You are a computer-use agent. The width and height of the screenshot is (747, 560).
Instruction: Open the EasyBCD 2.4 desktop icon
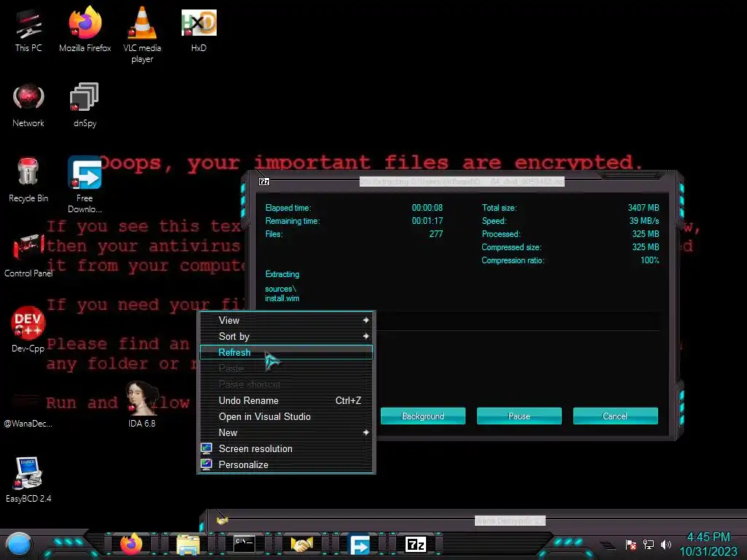point(28,480)
